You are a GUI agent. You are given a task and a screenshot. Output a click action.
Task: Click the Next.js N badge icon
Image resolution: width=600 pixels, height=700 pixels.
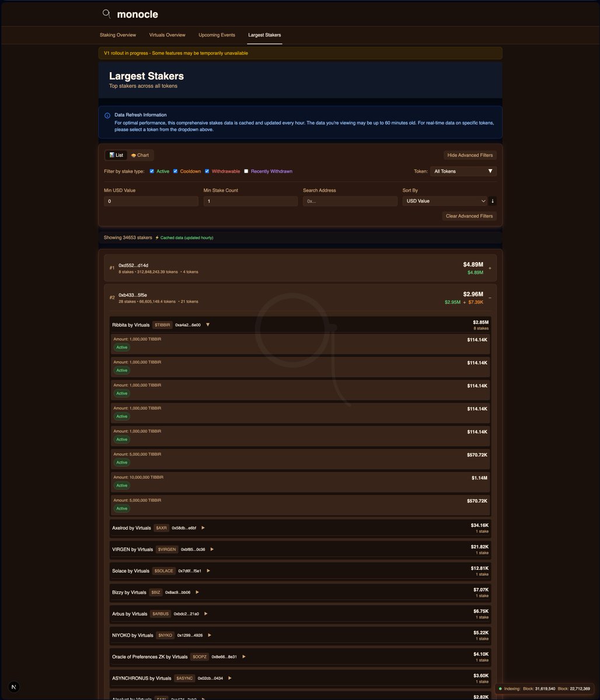coord(14,687)
